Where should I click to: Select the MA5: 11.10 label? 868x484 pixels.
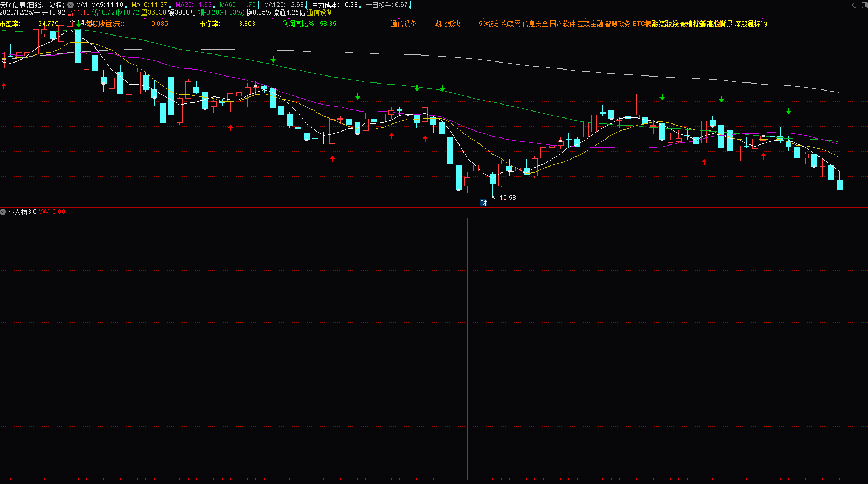(x=107, y=5)
